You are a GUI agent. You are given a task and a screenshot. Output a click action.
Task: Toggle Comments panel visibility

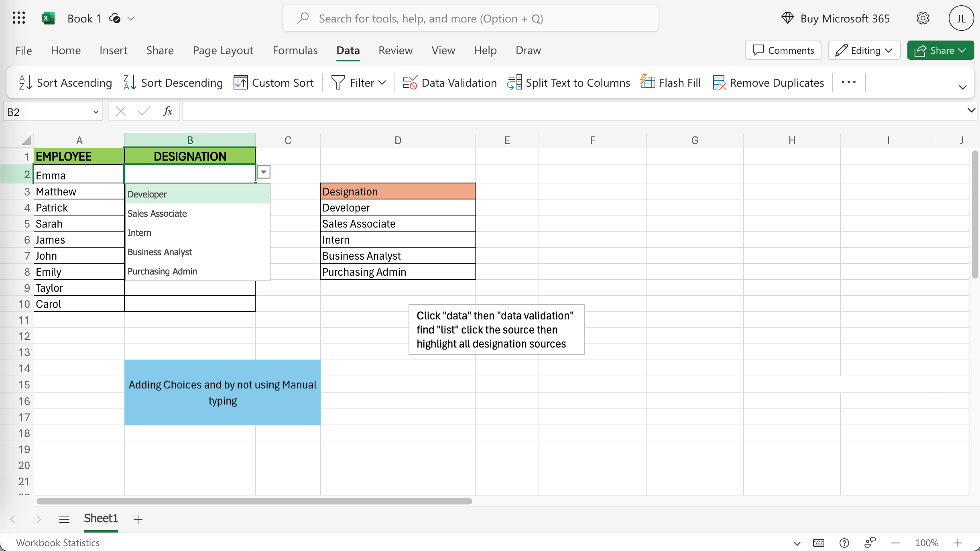click(783, 50)
